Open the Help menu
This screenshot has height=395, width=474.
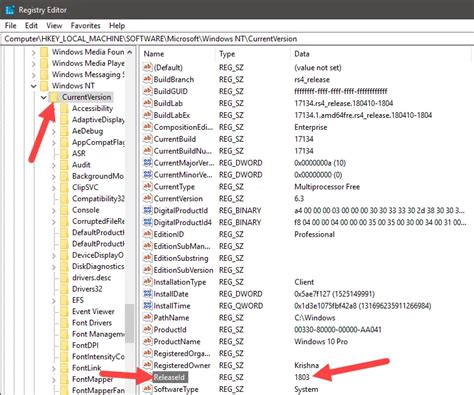[x=117, y=26]
